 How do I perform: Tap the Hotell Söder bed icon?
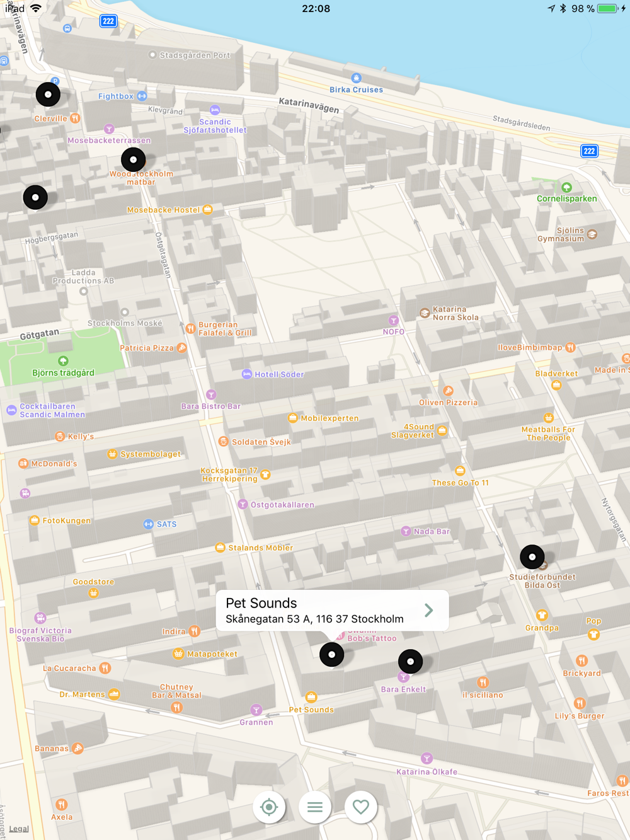point(247,374)
